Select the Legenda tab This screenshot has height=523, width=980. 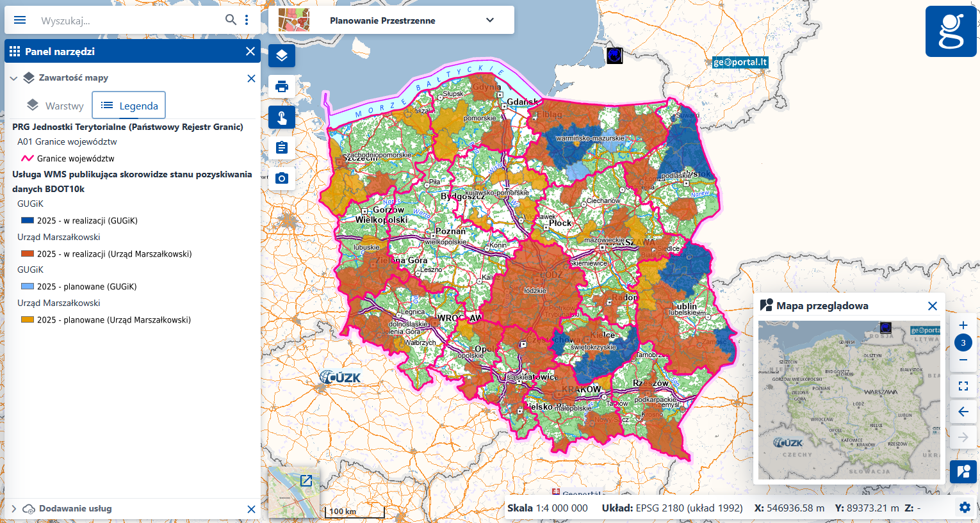pos(129,106)
